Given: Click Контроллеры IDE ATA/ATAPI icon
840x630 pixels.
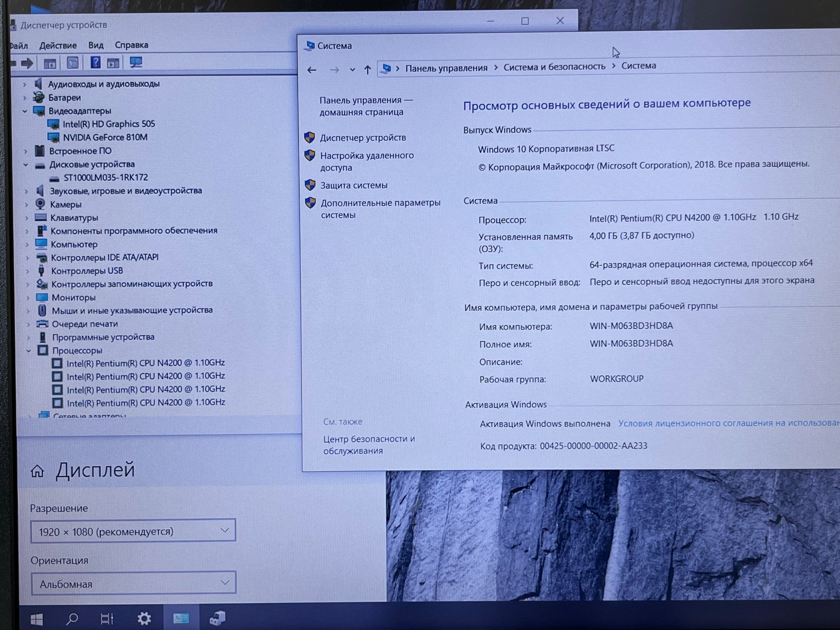Looking at the screenshot, I should click(x=42, y=257).
